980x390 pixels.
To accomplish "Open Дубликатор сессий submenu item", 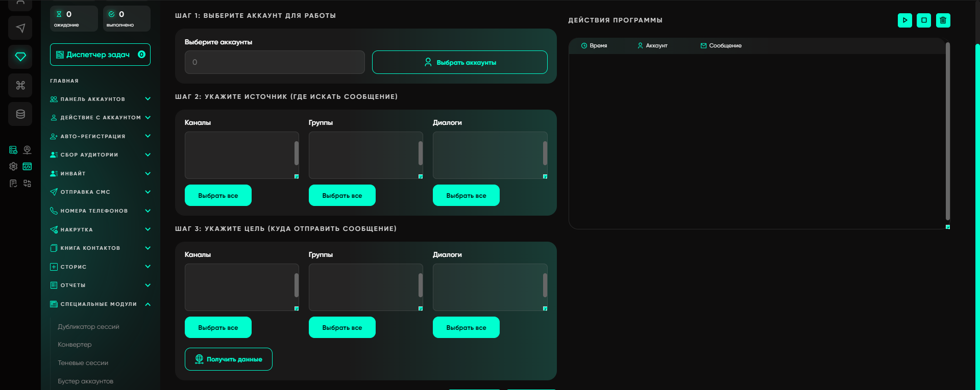I will [88, 327].
